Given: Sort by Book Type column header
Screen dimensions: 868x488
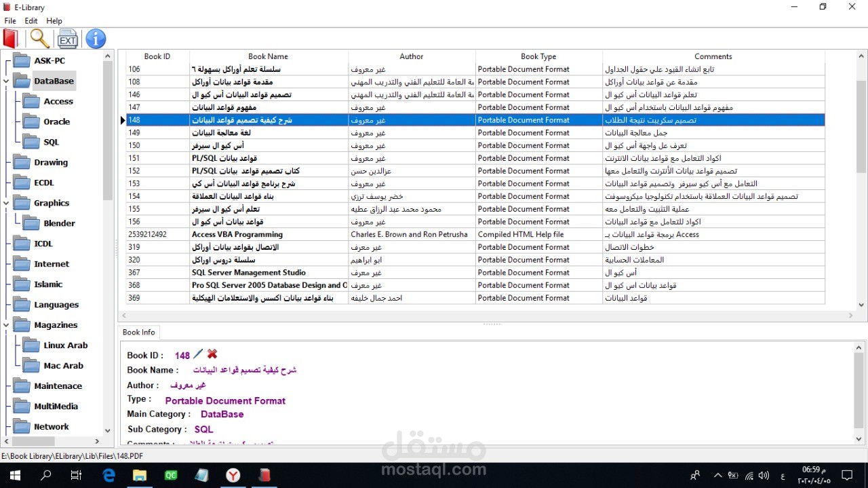Looking at the screenshot, I should 538,56.
